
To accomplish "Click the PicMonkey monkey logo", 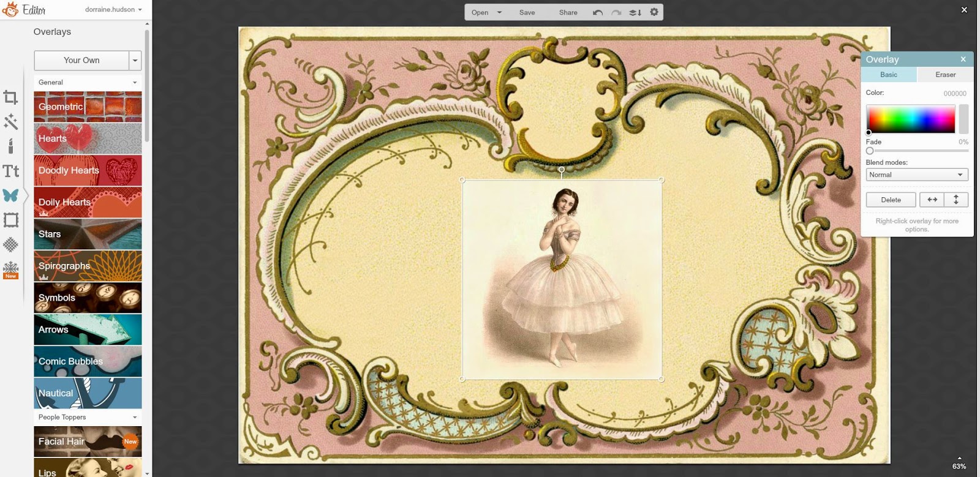I will [10, 9].
